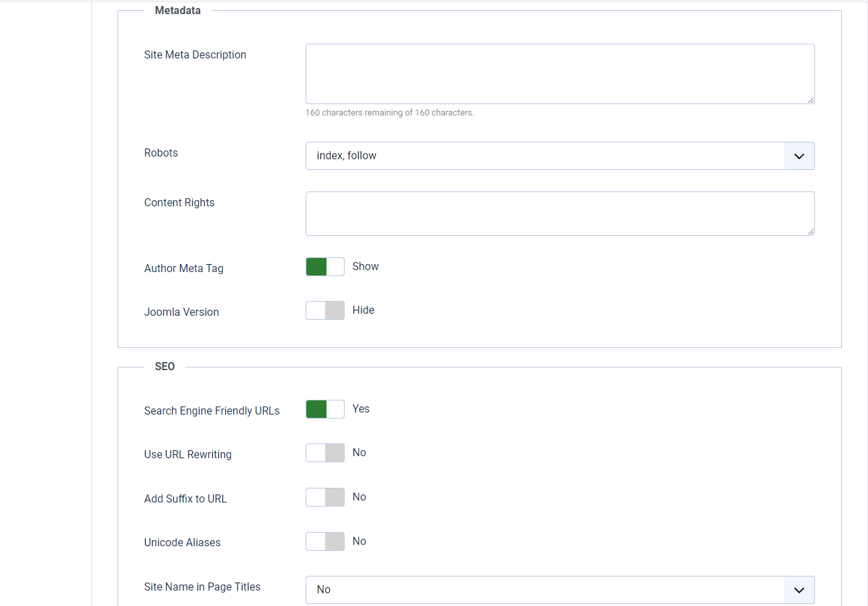This screenshot has height=606, width=868.
Task: Open the Robots dropdown
Action: coord(560,156)
